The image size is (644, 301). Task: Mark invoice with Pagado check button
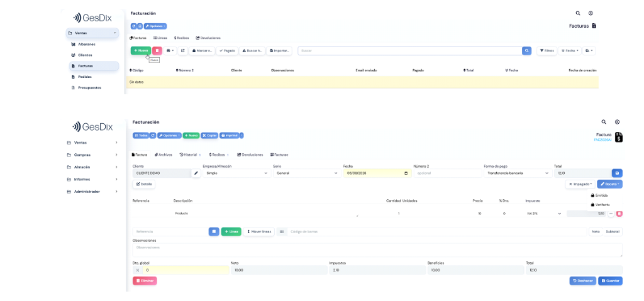pyautogui.click(x=227, y=50)
